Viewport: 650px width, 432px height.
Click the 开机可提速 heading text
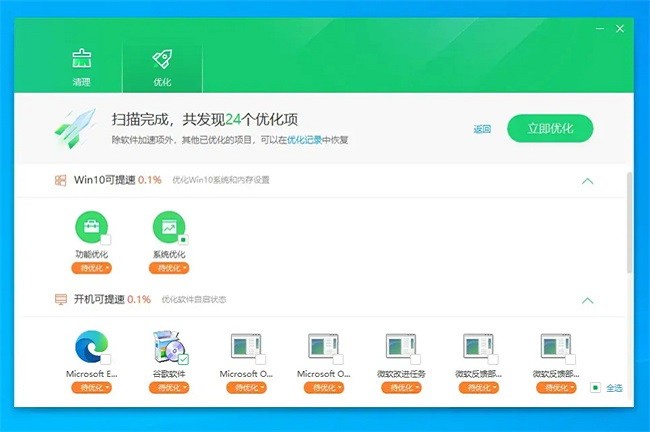(x=99, y=299)
